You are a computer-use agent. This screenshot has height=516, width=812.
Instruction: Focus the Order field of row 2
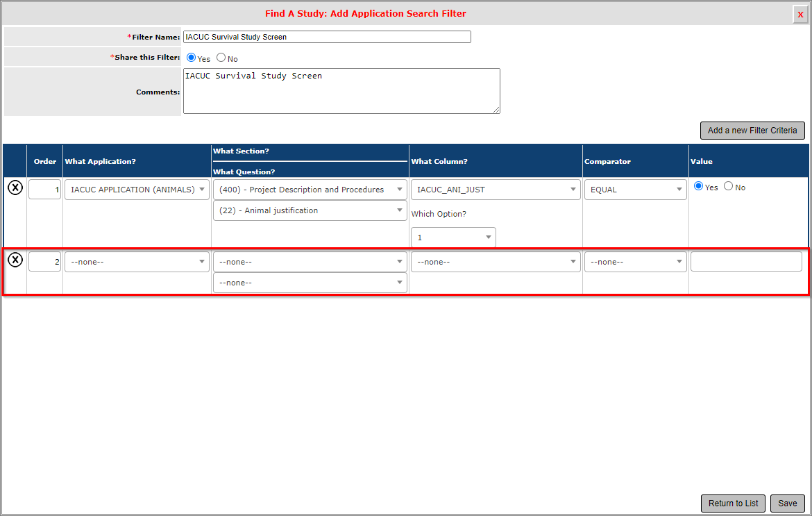tap(44, 261)
